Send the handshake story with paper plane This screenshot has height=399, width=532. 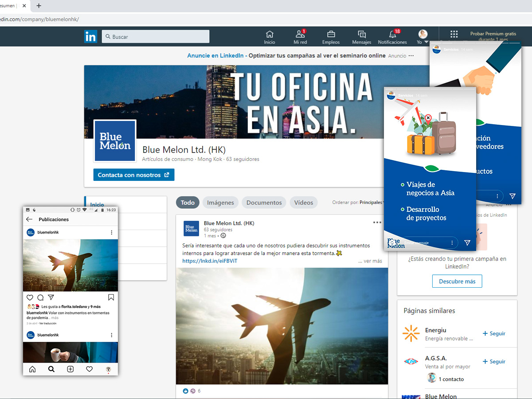[x=512, y=196]
